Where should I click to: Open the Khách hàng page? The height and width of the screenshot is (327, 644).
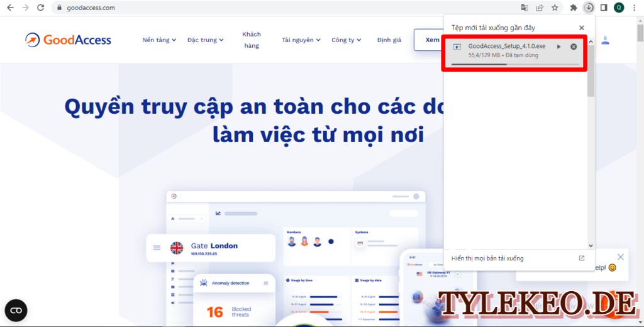point(252,40)
